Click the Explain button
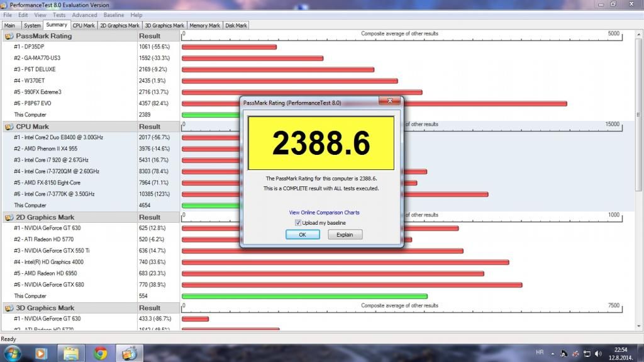 point(345,234)
